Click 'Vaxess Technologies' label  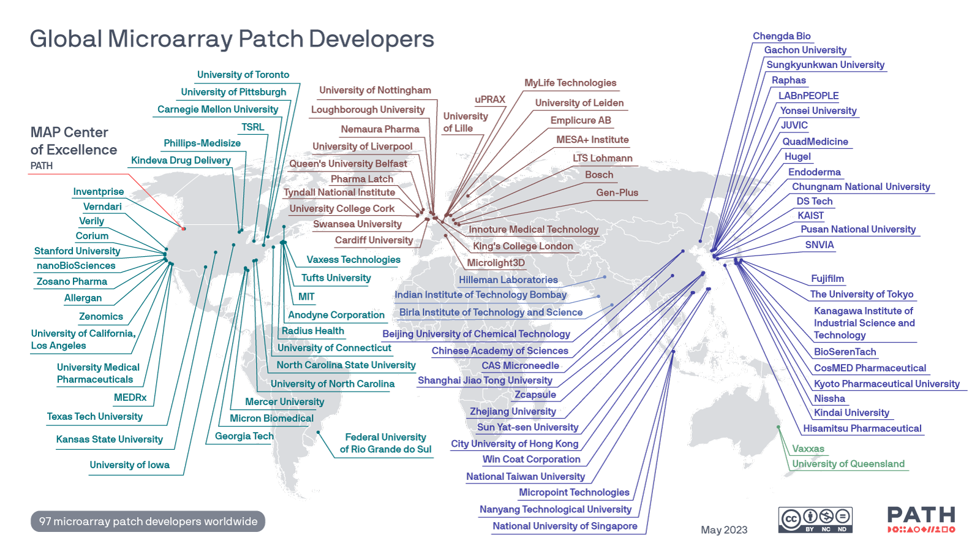tap(353, 260)
